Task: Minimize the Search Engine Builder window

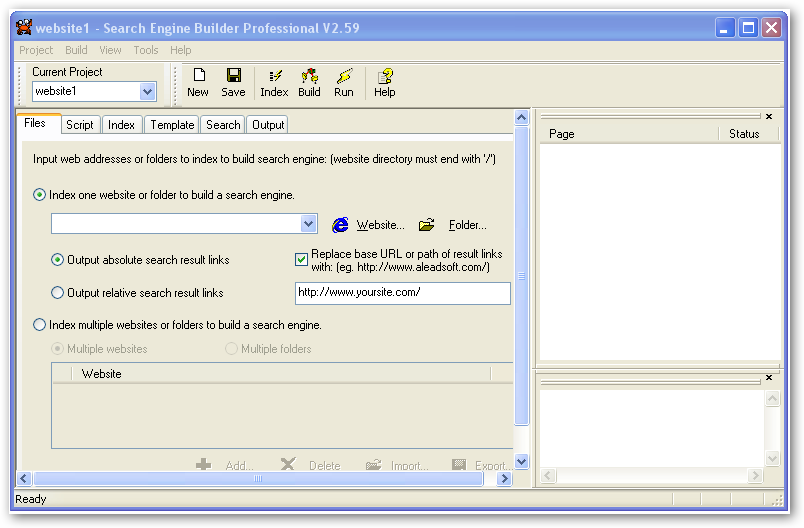Action: click(725, 28)
